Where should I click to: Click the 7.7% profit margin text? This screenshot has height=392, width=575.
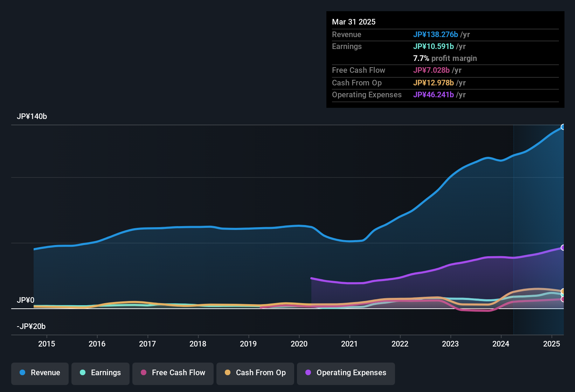tap(445, 58)
